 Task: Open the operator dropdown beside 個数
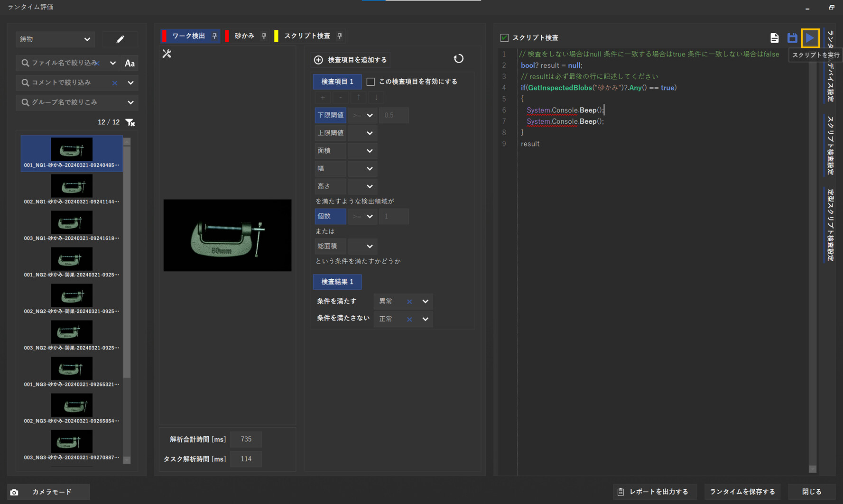[362, 216]
